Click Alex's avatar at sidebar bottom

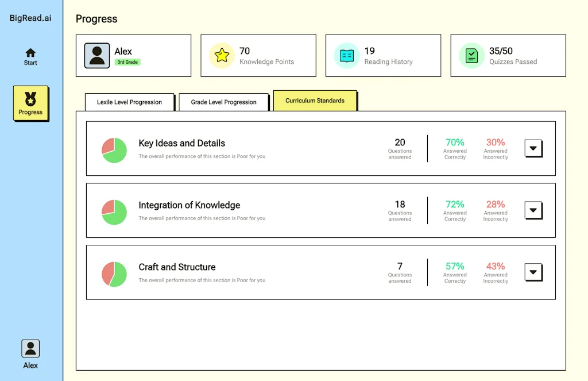(30, 348)
